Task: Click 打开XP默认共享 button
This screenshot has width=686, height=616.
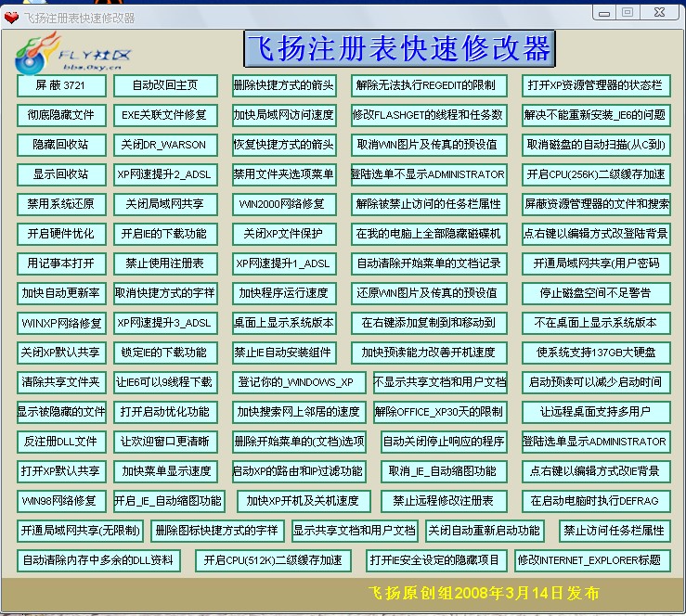Action: pos(61,471)
